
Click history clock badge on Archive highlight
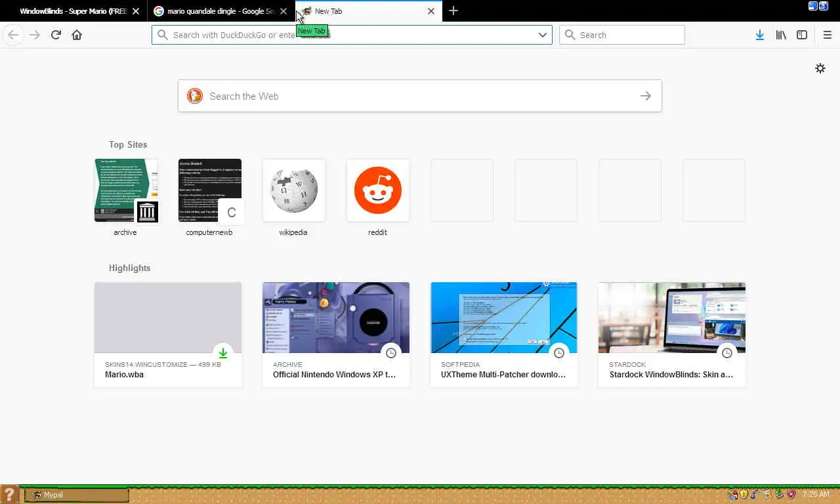391,353
